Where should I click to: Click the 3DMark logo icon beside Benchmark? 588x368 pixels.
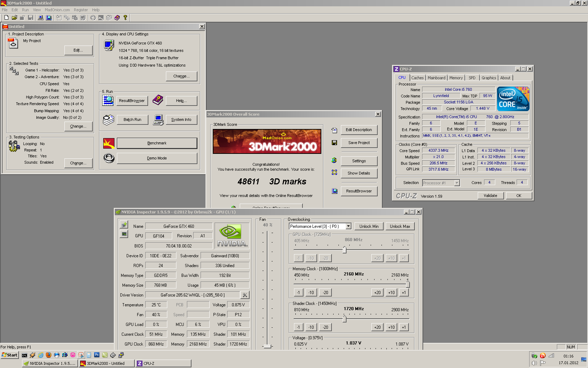109,143
